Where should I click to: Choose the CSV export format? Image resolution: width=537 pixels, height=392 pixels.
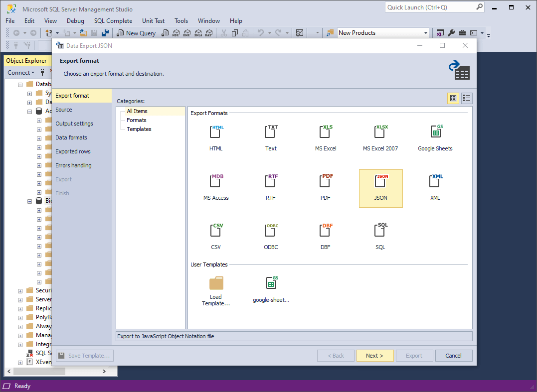(x=216, y=236)
